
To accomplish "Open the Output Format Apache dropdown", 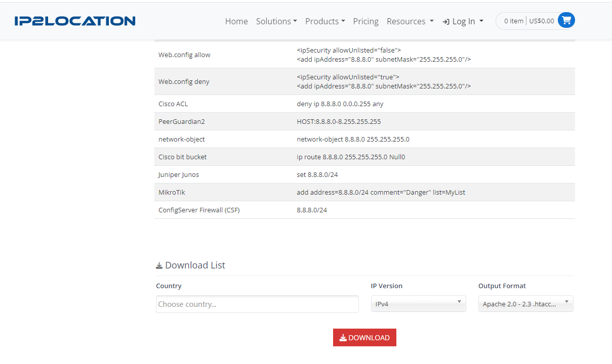I will (x=525, y=304).
